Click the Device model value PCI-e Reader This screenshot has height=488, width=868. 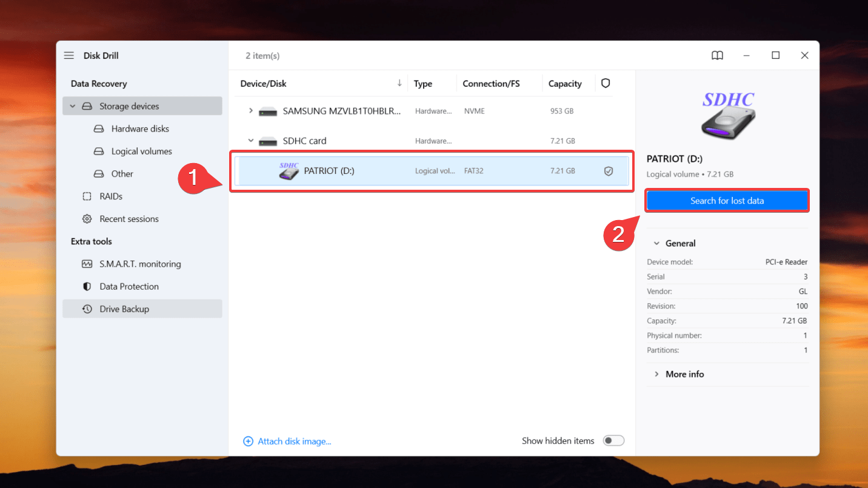click(786, 262)
